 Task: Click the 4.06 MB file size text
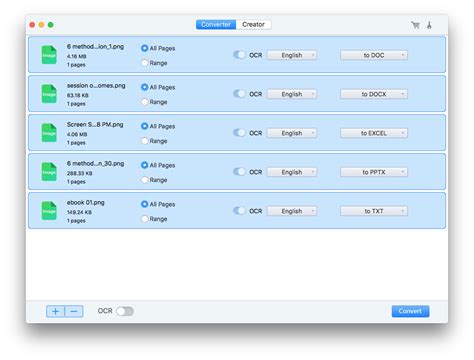pos(77,134)
